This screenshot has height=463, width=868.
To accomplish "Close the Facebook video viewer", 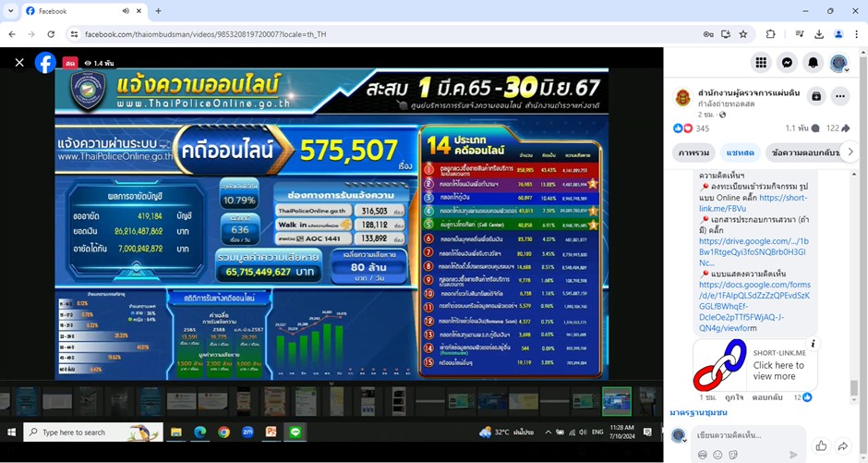I will coord(19,63).
